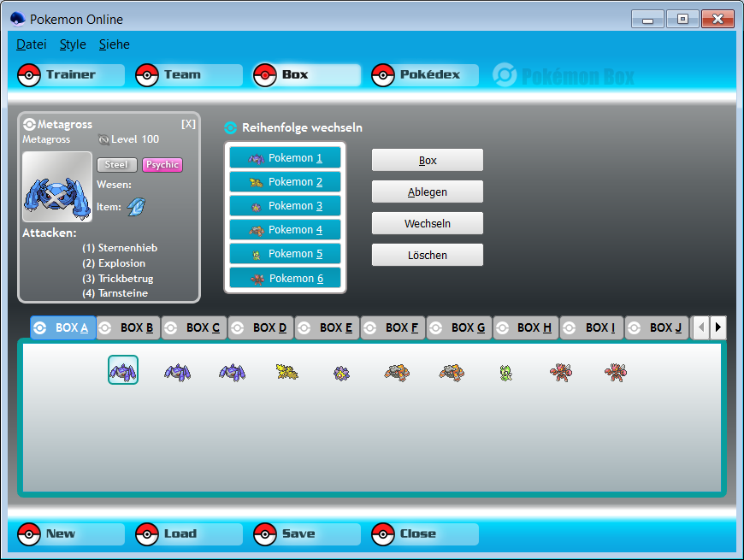Maximize the Pokemon Online window

coord(682,19)
